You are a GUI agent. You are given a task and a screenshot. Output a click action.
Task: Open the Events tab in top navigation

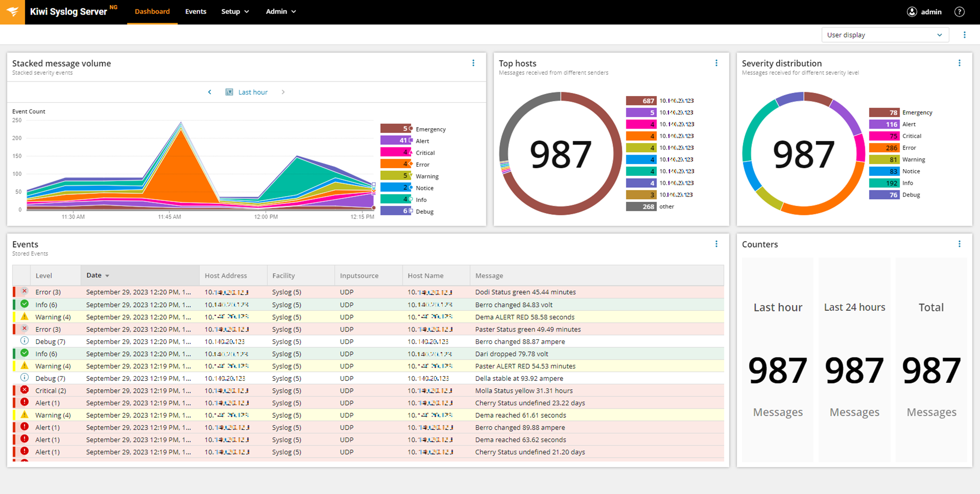pyautogui.click(x=195, y=12)
